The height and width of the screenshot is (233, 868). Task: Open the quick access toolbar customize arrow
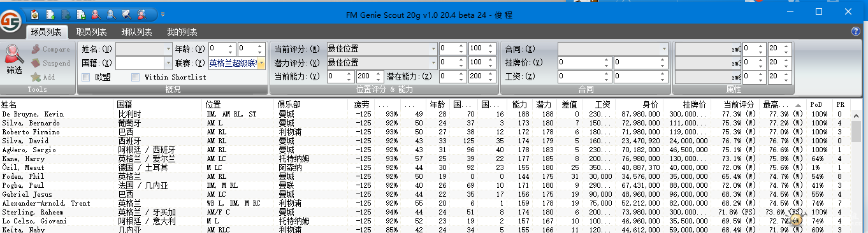click(163, 14)
